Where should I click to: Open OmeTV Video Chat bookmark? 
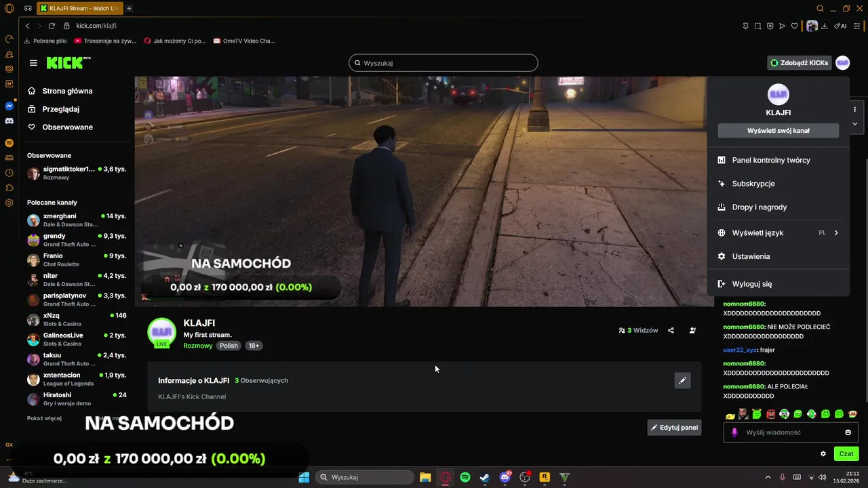244,41
